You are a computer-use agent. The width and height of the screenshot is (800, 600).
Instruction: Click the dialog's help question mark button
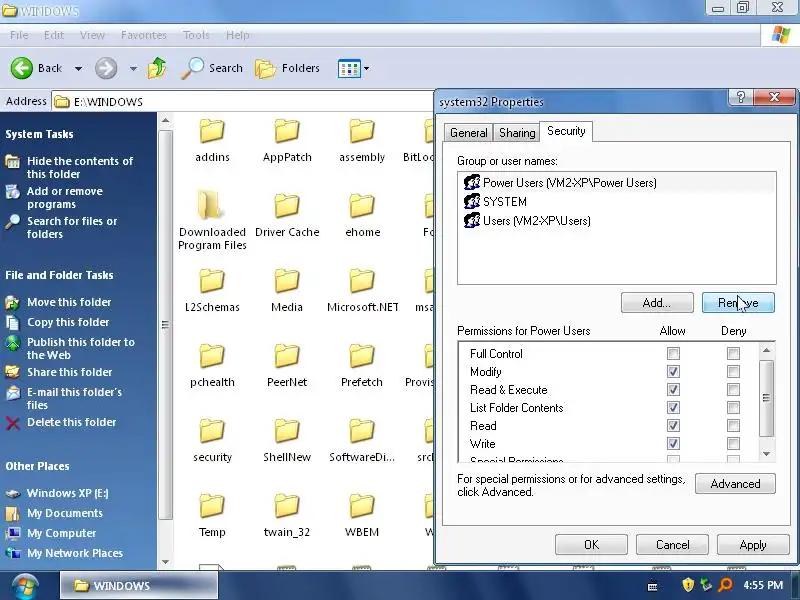[740, 97]
